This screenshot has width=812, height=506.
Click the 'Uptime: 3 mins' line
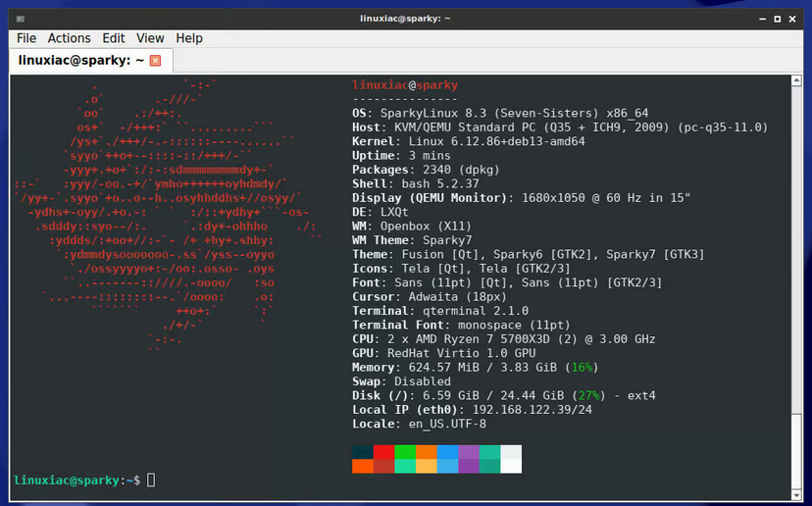(401, 156)
